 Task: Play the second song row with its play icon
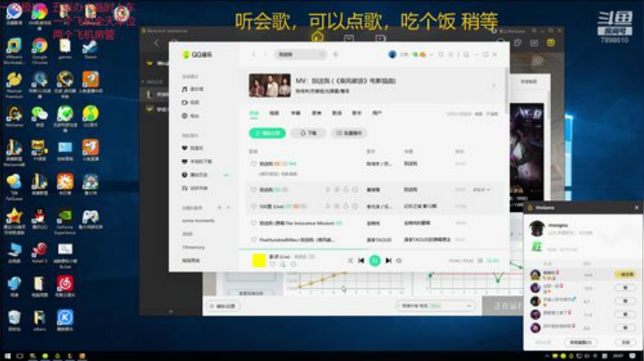(327, 189)
